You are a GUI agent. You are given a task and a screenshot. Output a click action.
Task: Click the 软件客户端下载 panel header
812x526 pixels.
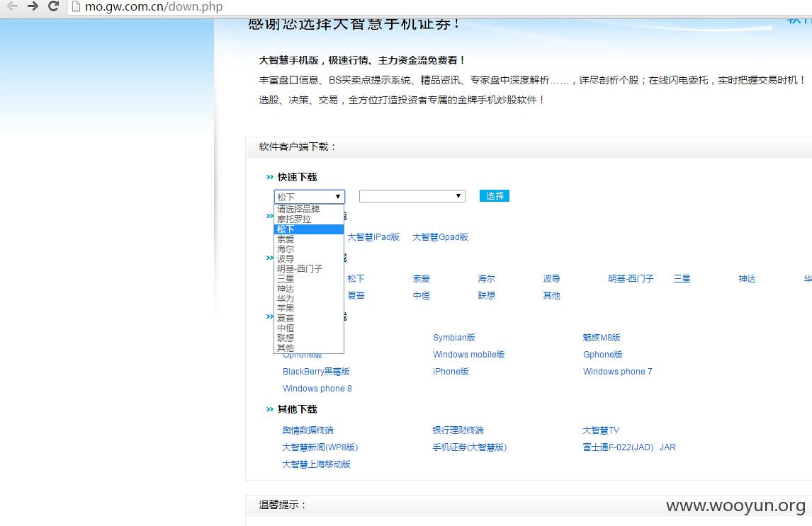pos(529,147)
